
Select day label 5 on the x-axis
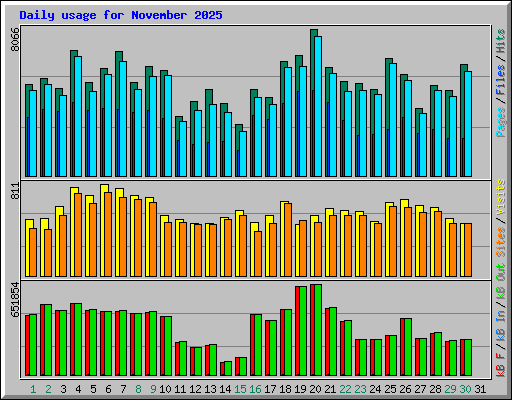point(93,389)
